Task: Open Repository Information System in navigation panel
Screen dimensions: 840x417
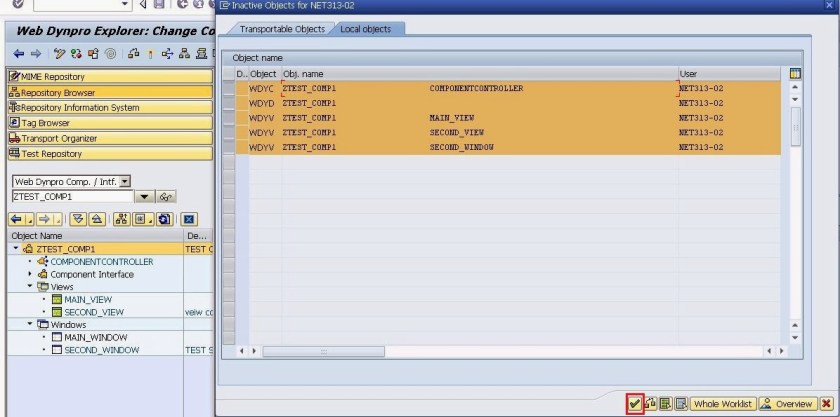Action: (110, 108)
